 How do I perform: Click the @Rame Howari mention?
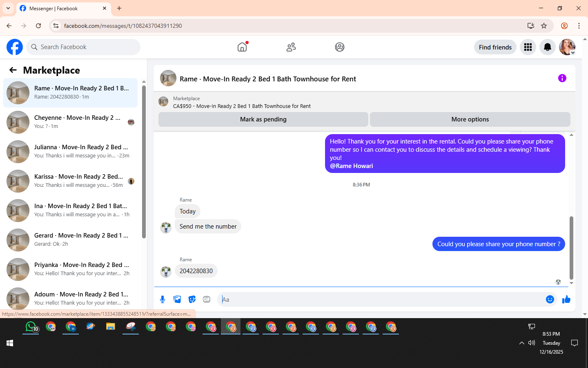tap(352, 166)
